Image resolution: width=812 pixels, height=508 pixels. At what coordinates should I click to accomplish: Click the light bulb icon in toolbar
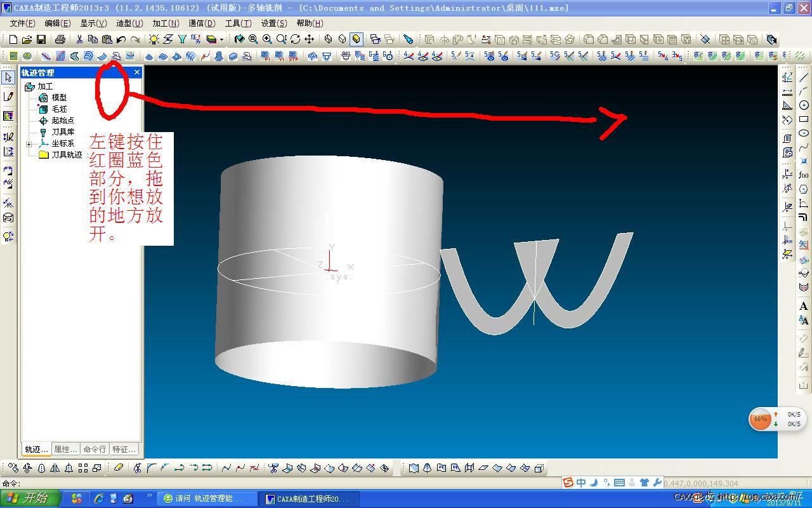tap(154, 39)
